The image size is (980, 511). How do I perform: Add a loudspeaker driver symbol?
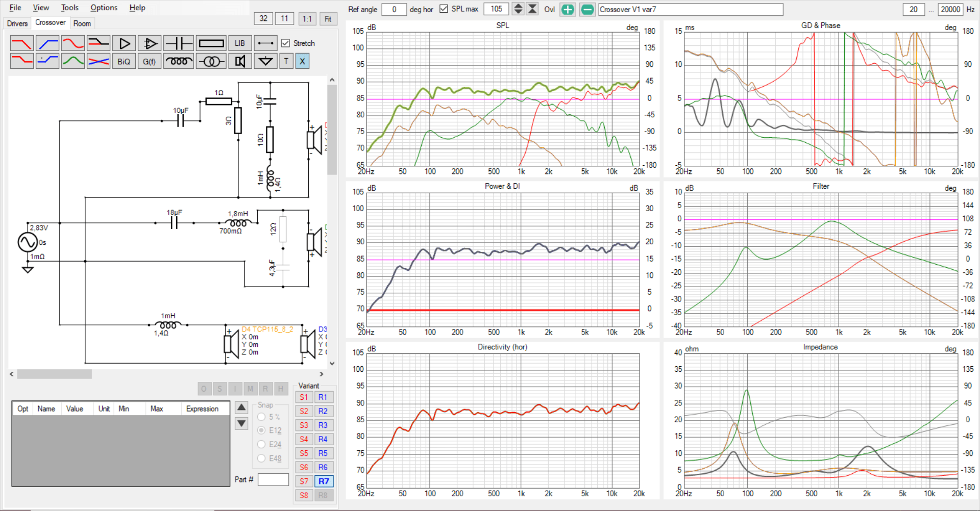point(240,61)
